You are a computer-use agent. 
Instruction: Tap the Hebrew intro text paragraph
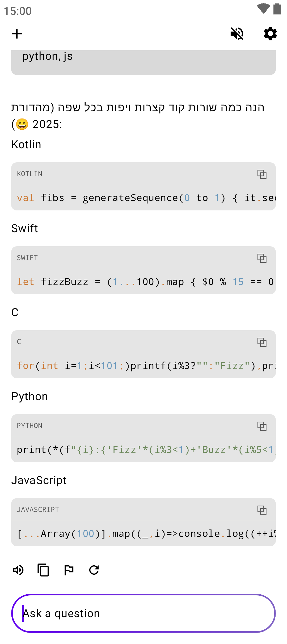point(138,116)
